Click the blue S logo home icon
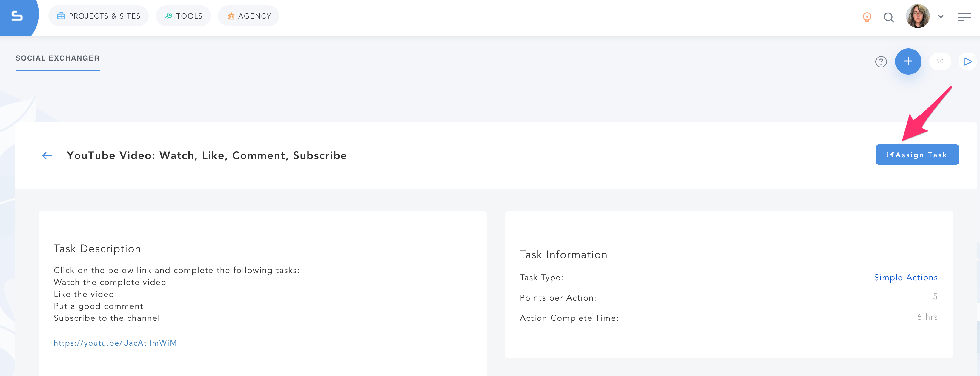 [17, 16]
